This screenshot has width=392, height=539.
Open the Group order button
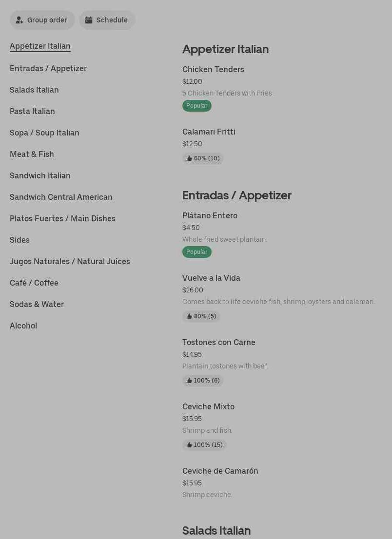point(42,20)
